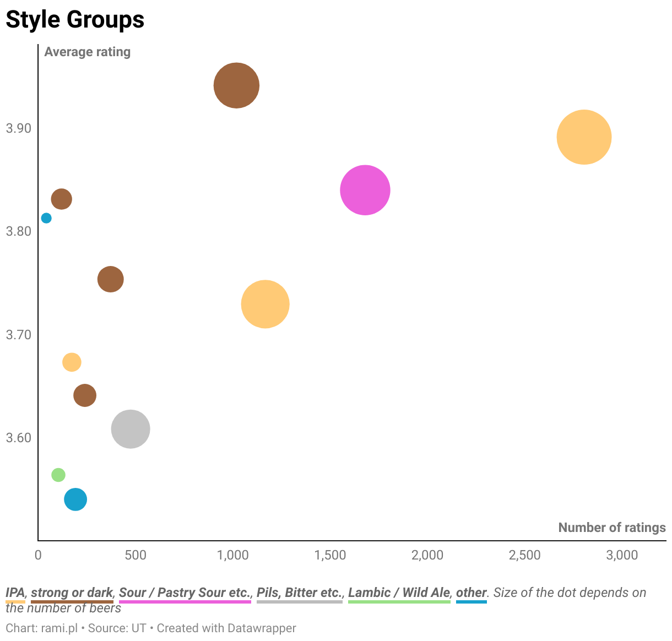Screen dimensions: 672x641
Task: Select the brown bubble near 3.75 rating
Action: tap(110, 279)
